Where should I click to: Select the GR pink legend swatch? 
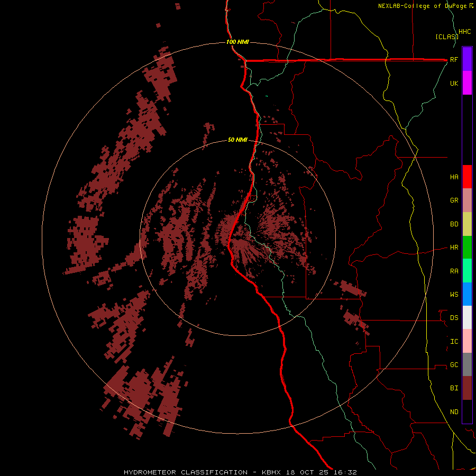[467, 200]
